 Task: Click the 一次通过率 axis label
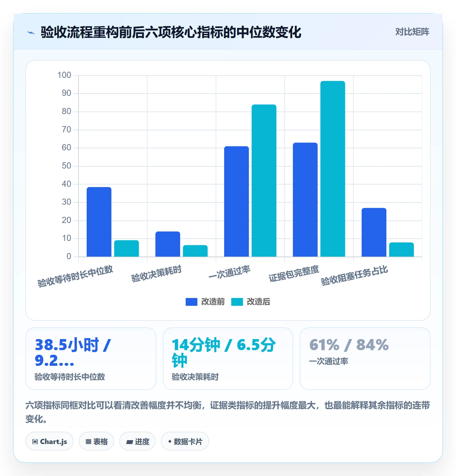click(230, 272)
